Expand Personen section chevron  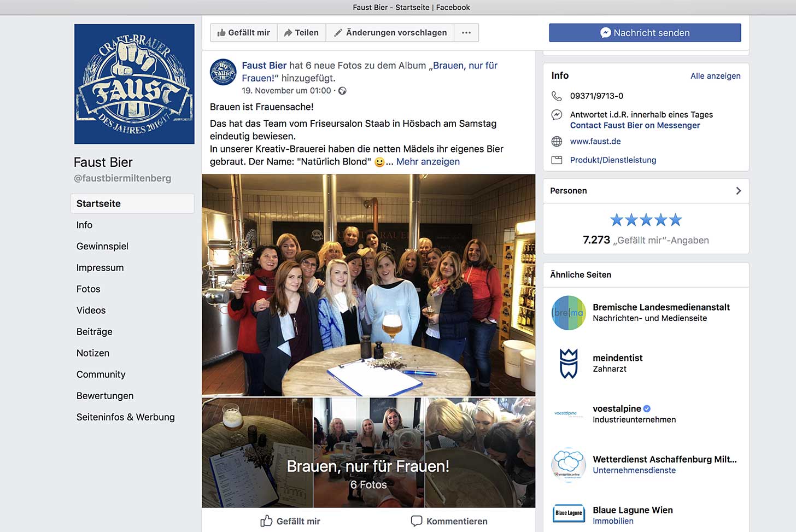click(738, 191)
